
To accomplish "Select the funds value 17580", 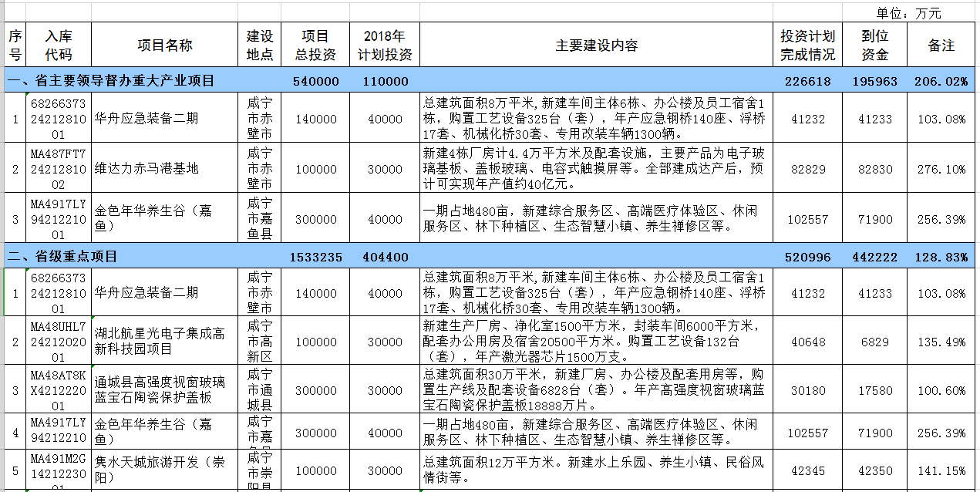I will tap(875, 390).
